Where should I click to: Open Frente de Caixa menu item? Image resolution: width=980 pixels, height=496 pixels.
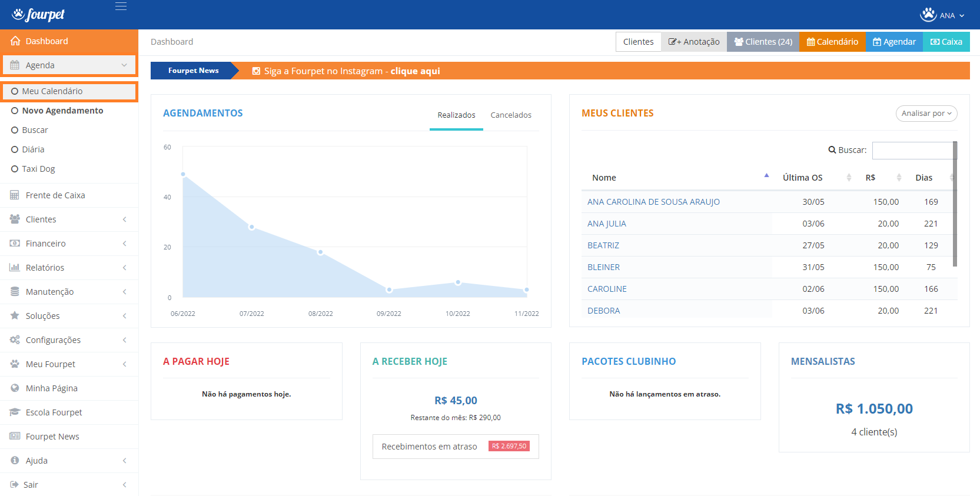tap(69, 195)
